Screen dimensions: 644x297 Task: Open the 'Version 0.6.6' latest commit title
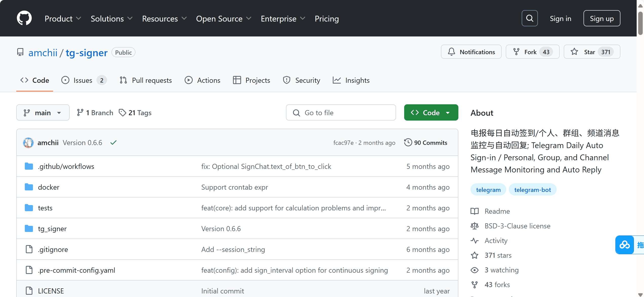(x=83, y=143)
